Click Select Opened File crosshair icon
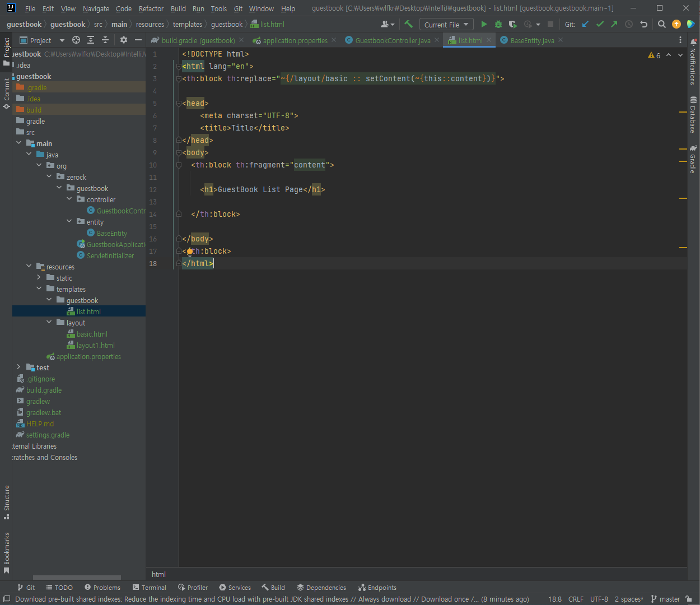 (76, 40)
